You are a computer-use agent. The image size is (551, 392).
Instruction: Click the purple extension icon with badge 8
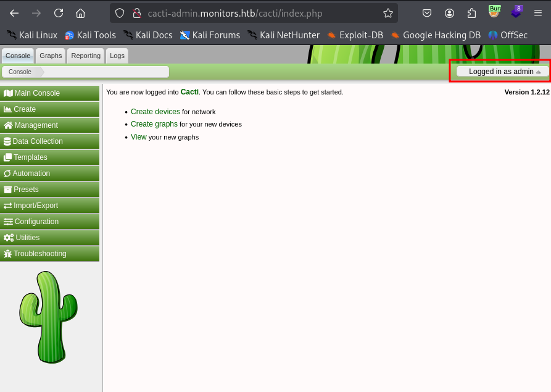tap(516, 12)
